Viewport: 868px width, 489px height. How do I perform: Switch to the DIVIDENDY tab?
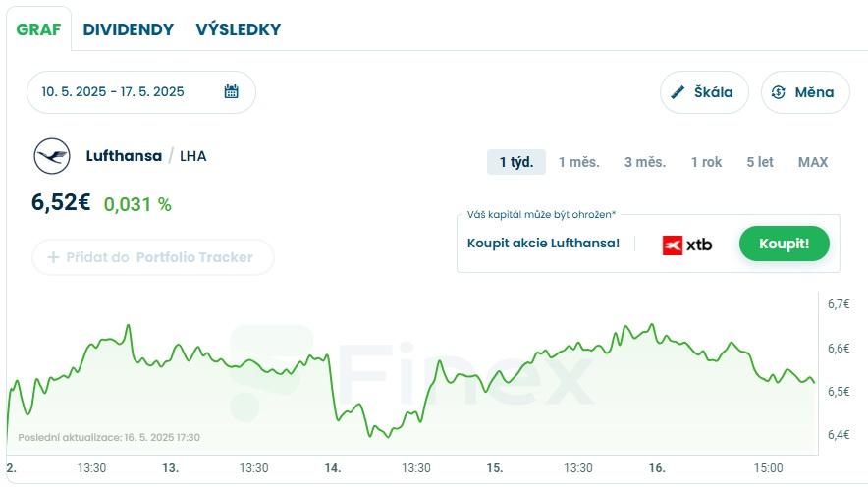[129, 29]
